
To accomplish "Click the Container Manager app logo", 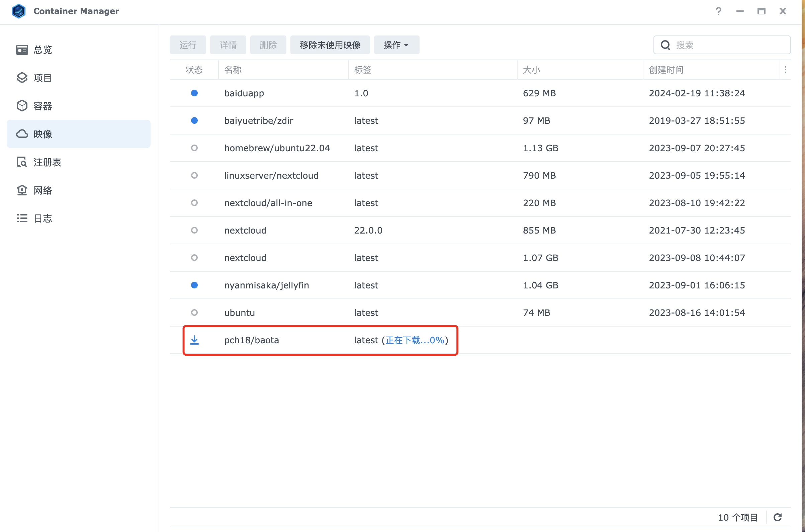I will click(19, 11).
